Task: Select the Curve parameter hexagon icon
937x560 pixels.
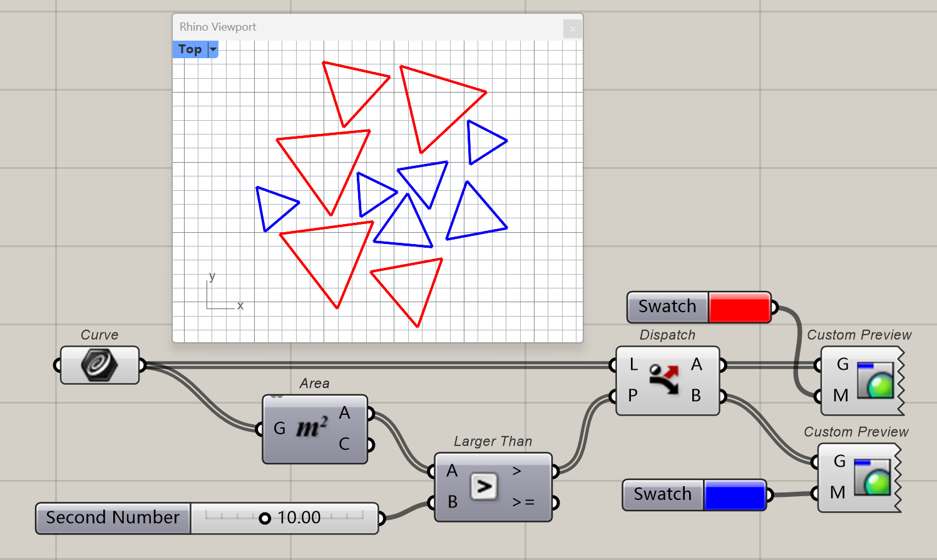Action: (x=98, y=364)
